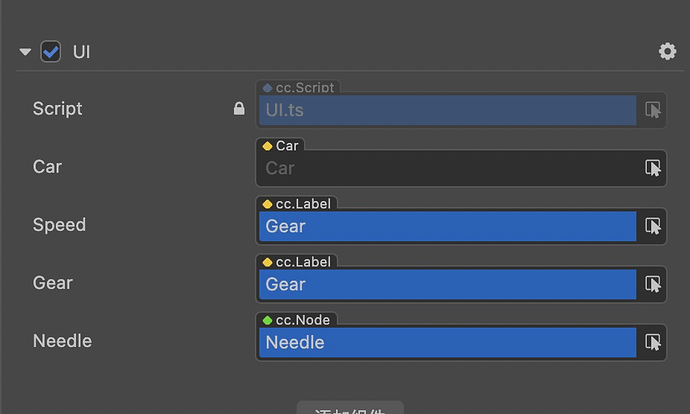Click the UI component title text
This screenshot has height=414, width=690.
pos(82,51)
